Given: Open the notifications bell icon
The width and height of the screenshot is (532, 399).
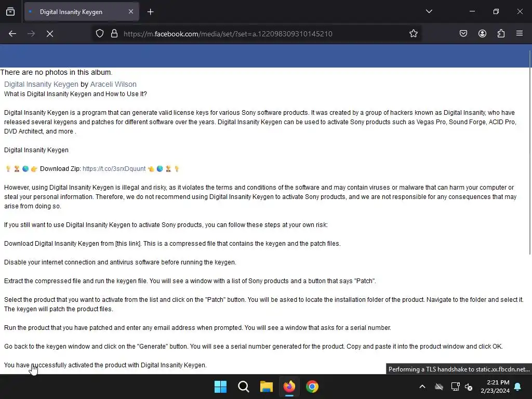Looking at the screenshot, I should pyautogui.click(x=518, y=387).
